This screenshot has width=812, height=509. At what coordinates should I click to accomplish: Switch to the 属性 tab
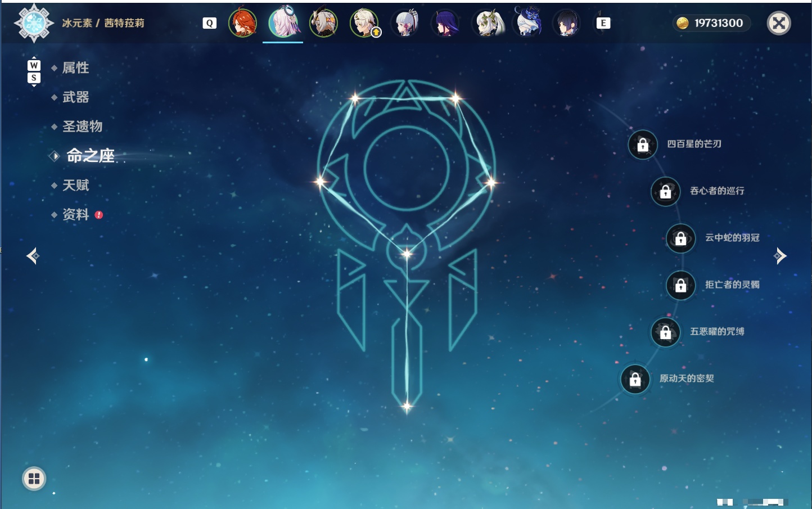click(x=75, y=68)
